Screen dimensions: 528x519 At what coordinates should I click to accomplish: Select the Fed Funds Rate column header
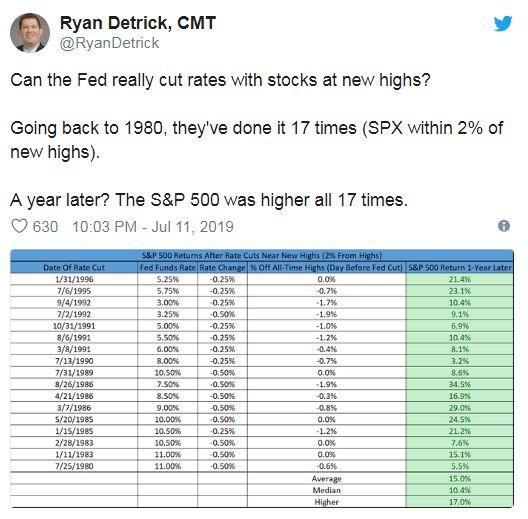[x=167, y=268]
